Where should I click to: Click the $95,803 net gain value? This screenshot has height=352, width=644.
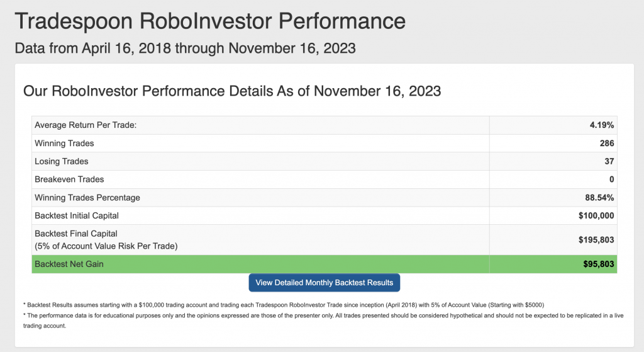point(599,264)
